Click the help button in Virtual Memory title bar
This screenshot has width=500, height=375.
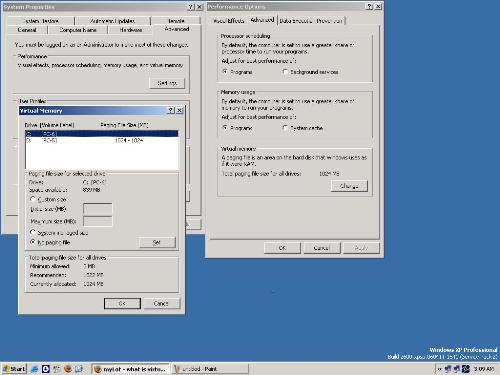click(x=171, y=110)
